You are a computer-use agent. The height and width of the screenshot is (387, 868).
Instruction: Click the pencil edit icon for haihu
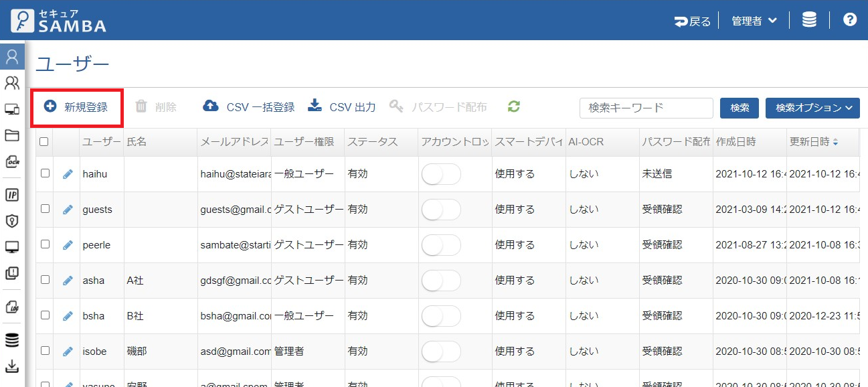click(x=68, y=174)
